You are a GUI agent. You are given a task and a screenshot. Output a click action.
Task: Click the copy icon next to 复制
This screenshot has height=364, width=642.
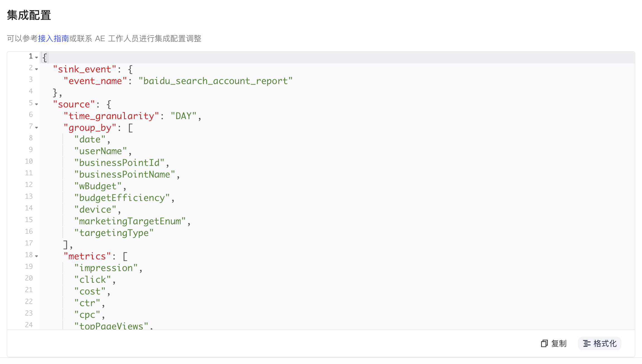coord(544,343)
